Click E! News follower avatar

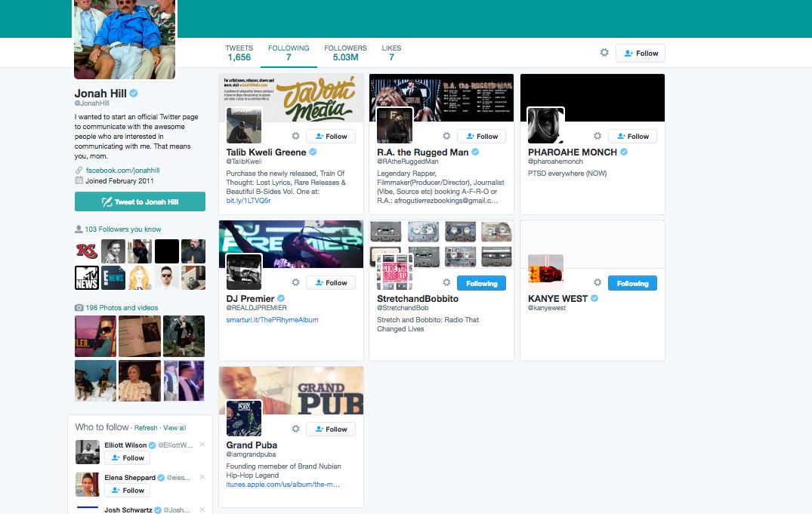[x=113, y=278]
